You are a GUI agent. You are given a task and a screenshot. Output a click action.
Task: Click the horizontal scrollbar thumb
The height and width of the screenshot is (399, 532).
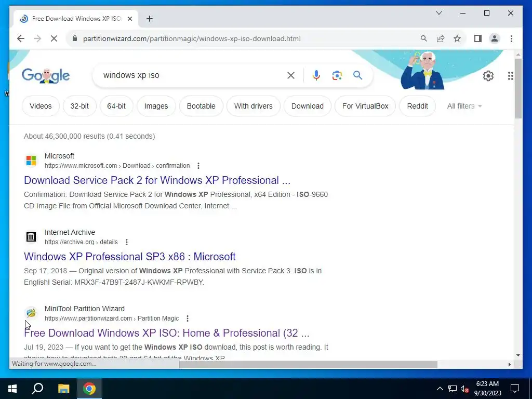[308, 364]
